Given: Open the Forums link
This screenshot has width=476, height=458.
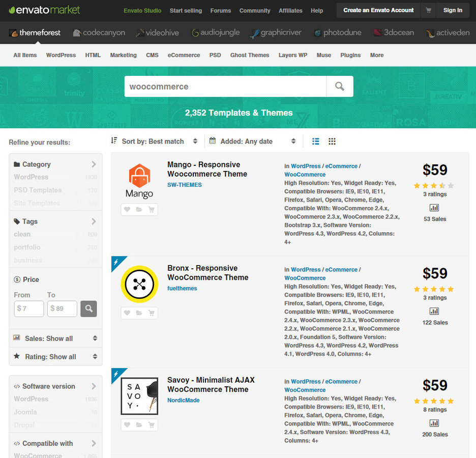Looking at the screenshot, I should tap(221, 11).
